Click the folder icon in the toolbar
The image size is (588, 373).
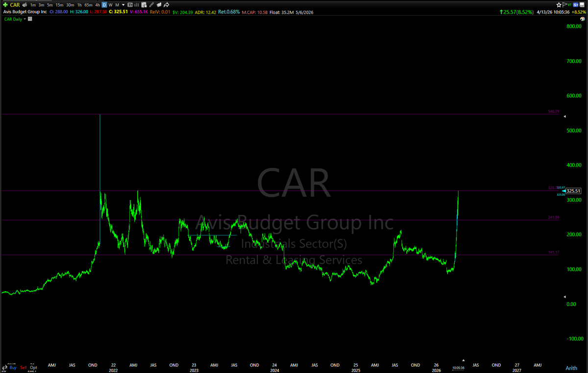[x=159, y=5]
